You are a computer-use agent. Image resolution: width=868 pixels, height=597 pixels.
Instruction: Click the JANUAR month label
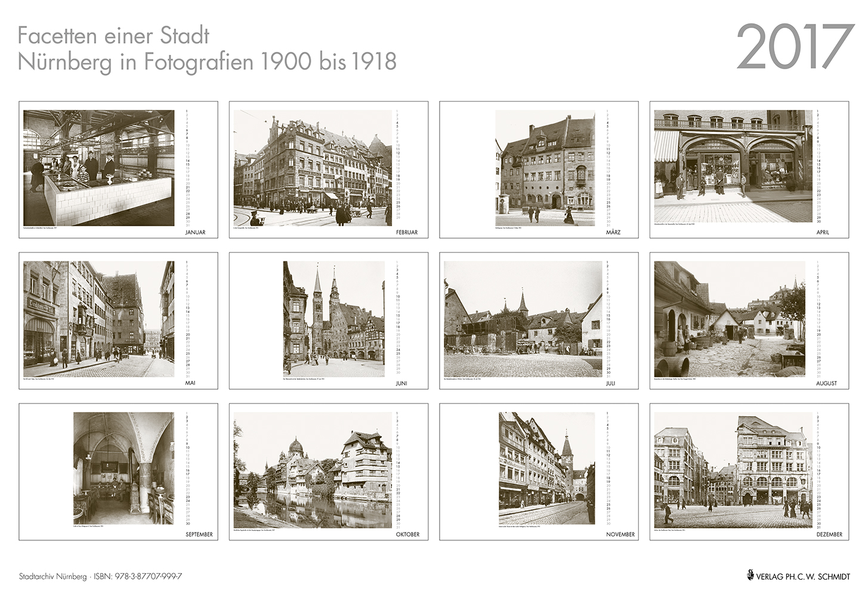tap(196, 232)
